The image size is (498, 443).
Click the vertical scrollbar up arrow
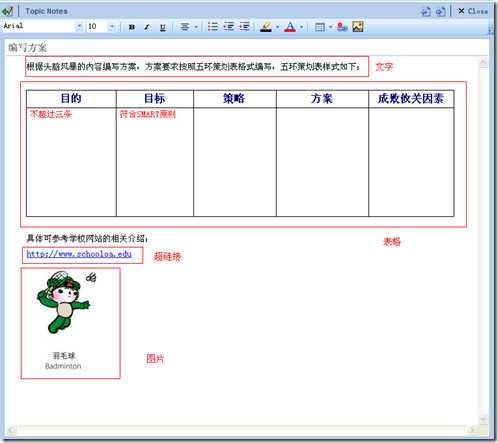pyautogui.click(x=483, y=62)
